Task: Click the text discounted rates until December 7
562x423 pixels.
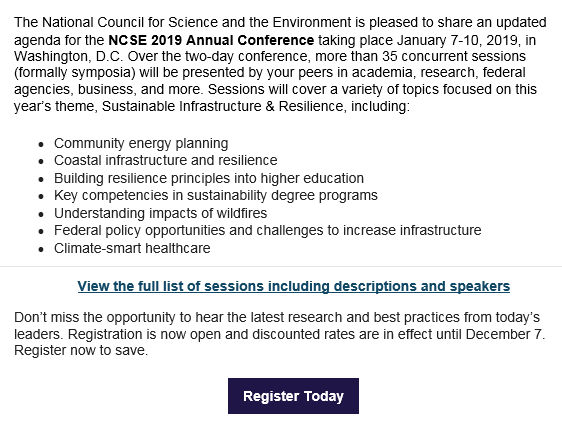Action: (x=399, y=334)
